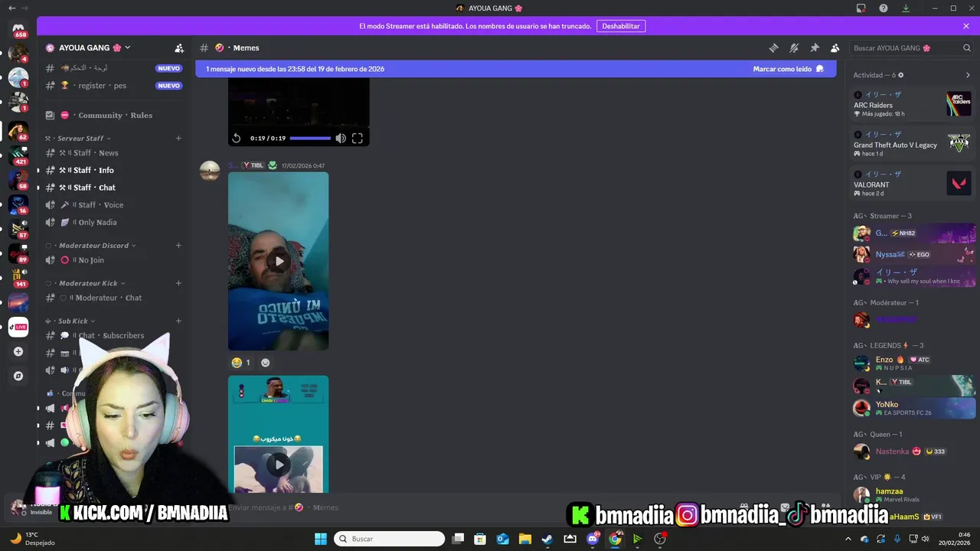Open the Staff News channel

[113, 153]
